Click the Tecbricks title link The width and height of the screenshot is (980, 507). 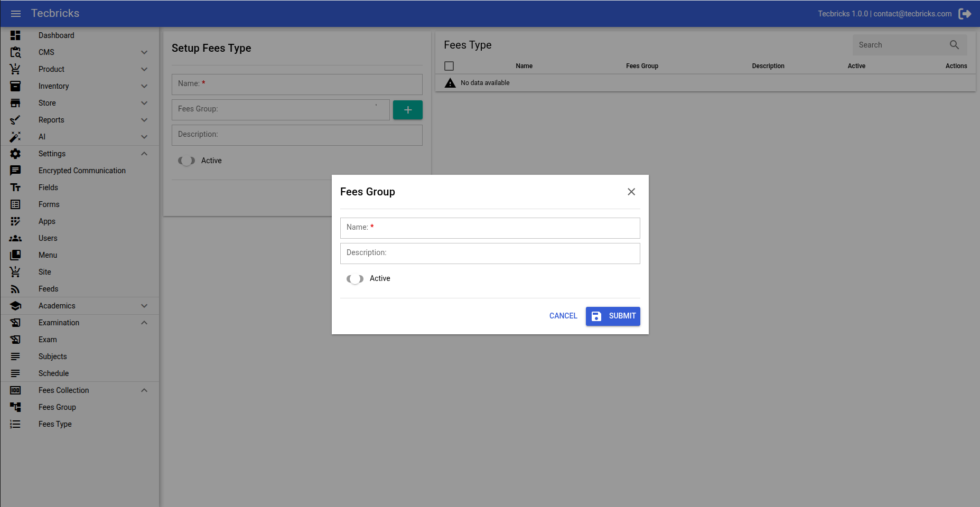click(x=55, y=13)
